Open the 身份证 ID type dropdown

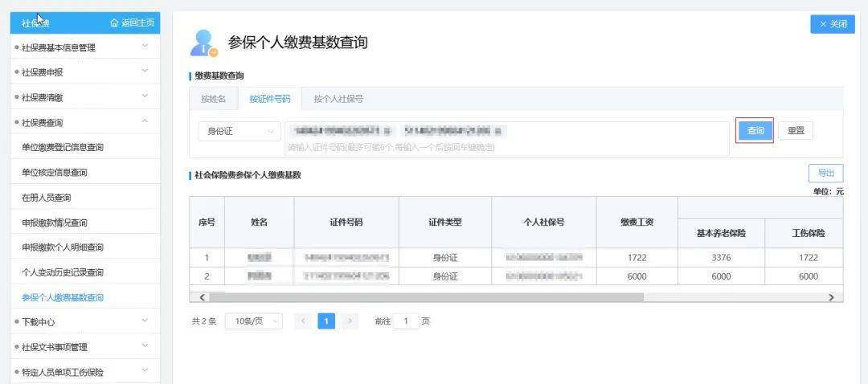[x=240, y=131]
